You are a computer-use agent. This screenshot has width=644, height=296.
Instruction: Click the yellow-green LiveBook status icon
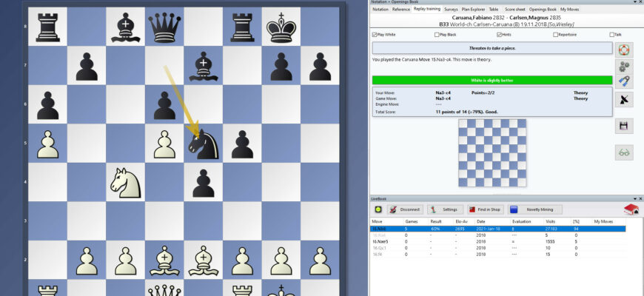(378, 209)
